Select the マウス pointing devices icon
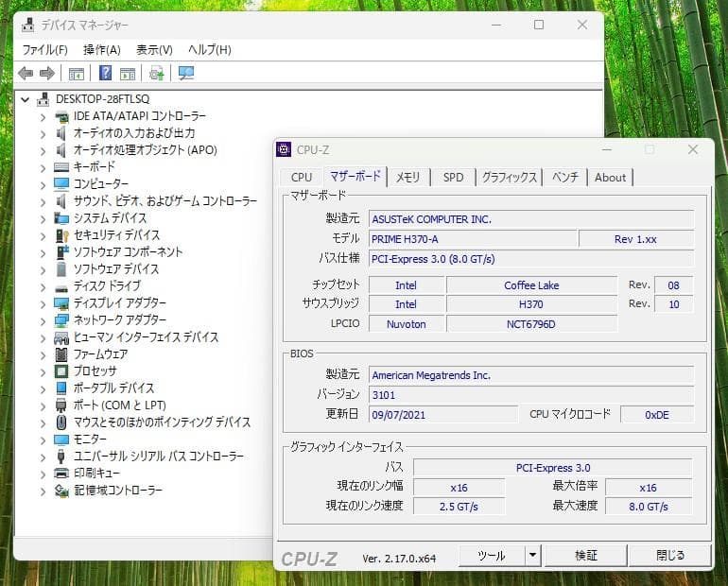This screenshot has width=728, height=586. (61, 422)
